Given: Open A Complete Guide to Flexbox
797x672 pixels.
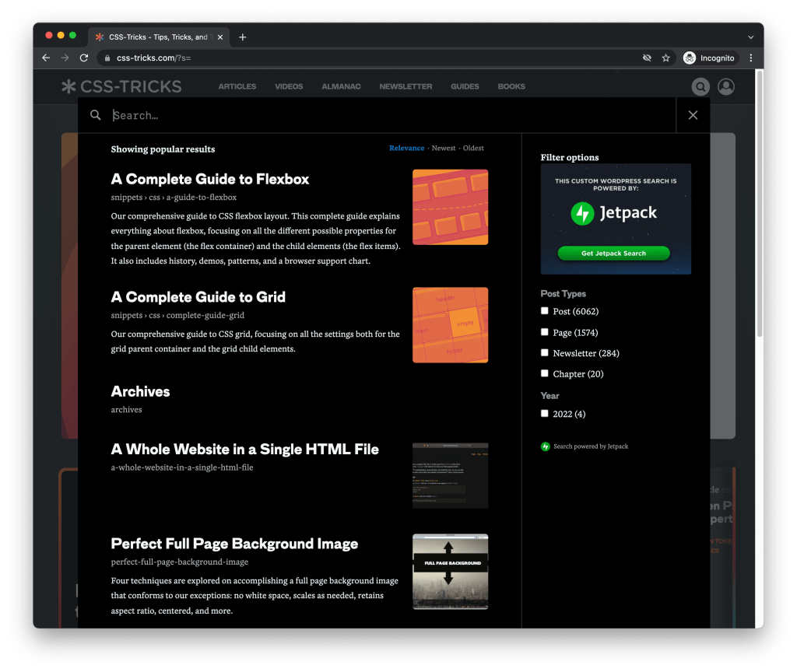Looking at the screenshot, I should click(210, 180).
